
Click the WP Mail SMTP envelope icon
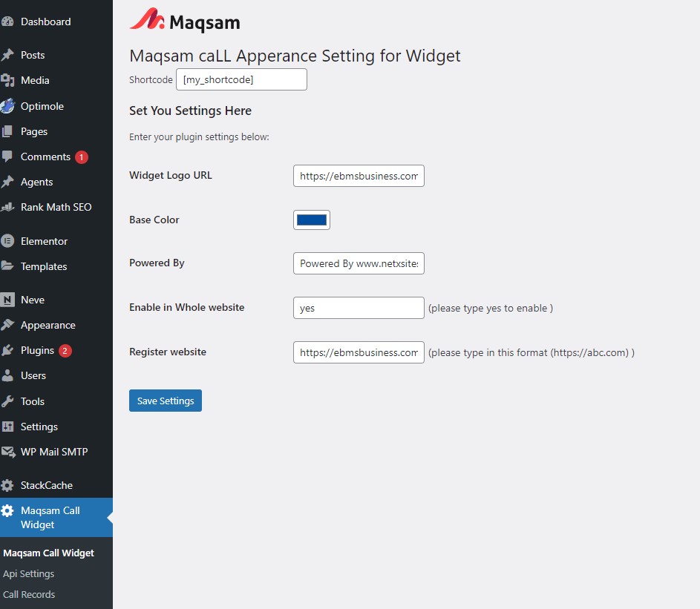click(8, 452)
